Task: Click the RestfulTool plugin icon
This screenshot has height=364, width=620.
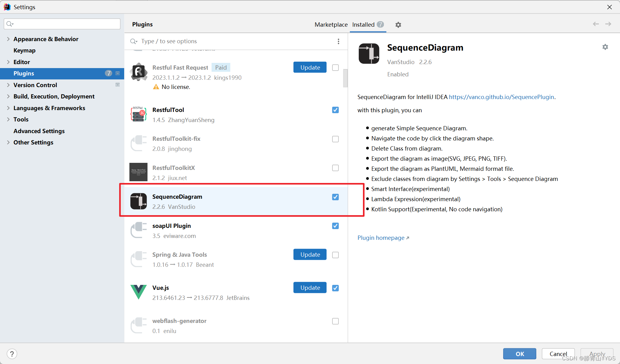Action: (138, 114)
